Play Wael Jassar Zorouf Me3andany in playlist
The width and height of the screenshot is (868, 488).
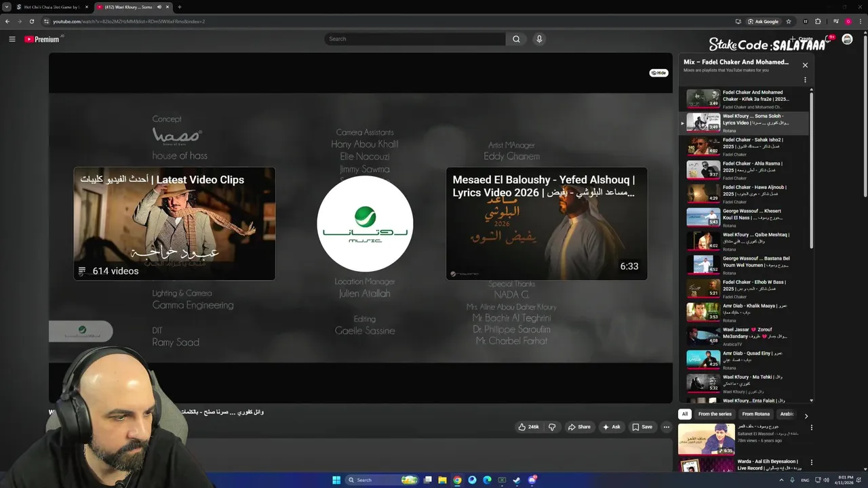click(745, 336)
